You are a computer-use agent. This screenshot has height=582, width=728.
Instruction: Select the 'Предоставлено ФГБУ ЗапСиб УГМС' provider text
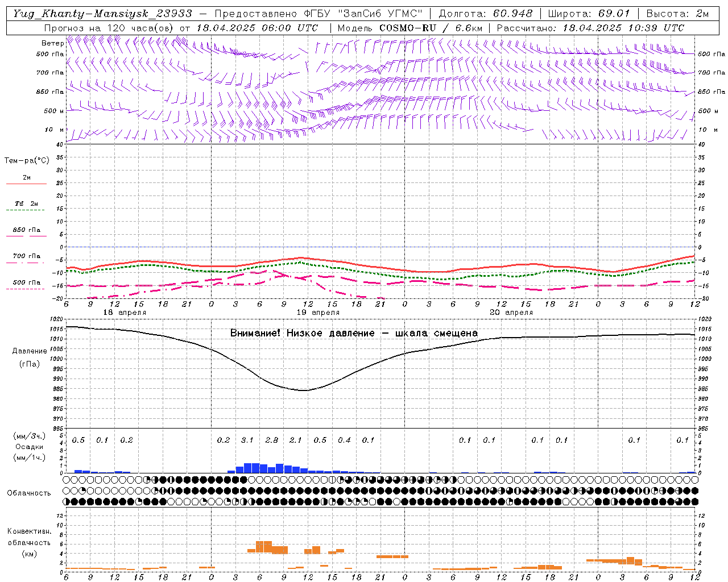click(x=318, y=14)
